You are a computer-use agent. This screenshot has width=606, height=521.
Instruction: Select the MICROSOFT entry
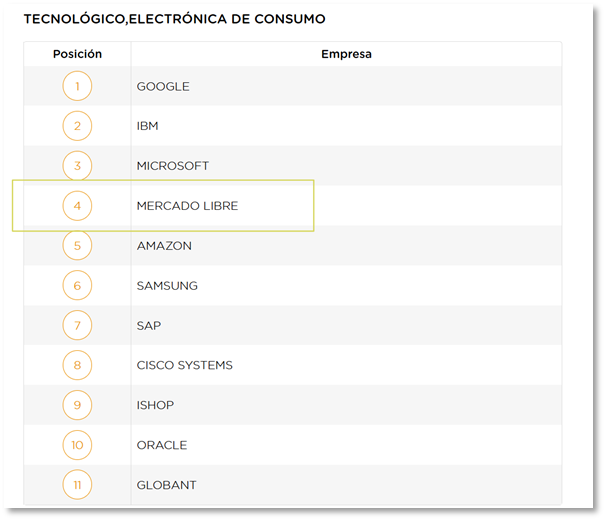pos(173,166)
